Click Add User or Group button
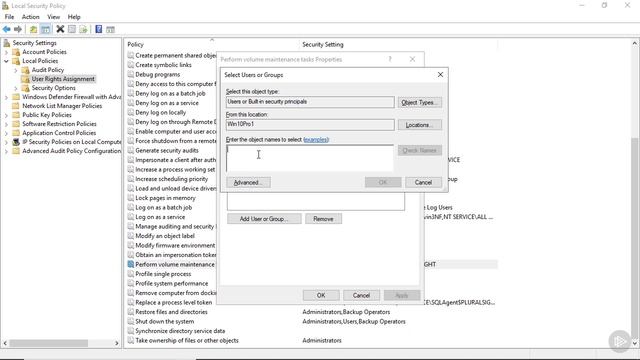640x360 pixels. (264, 219)
